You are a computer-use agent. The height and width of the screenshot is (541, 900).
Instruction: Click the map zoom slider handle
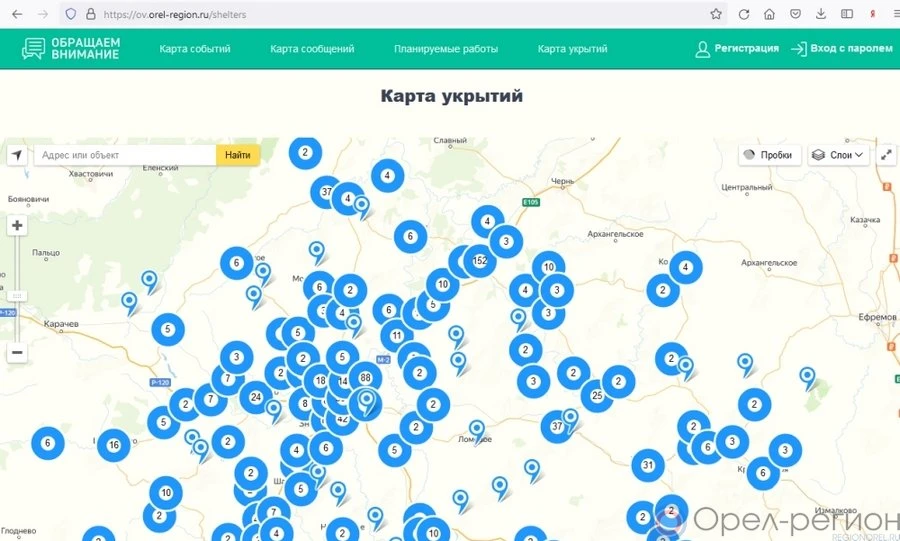pyautogui.click(x=17, y=295)
